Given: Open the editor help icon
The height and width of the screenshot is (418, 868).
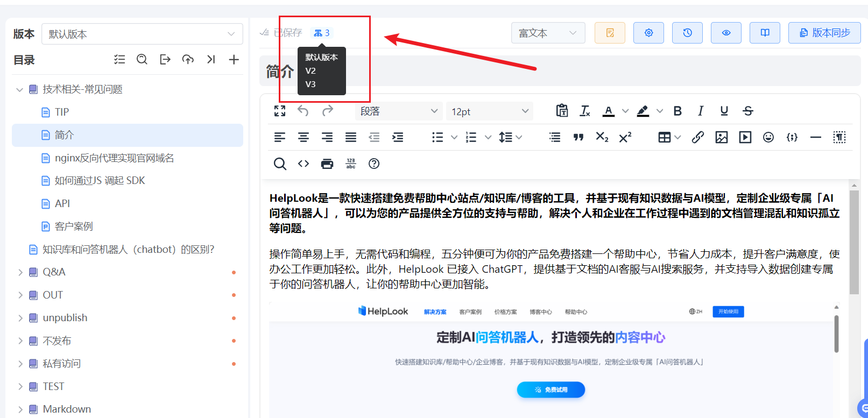Looking at the screenshot, I should click(x=374, y=164).
